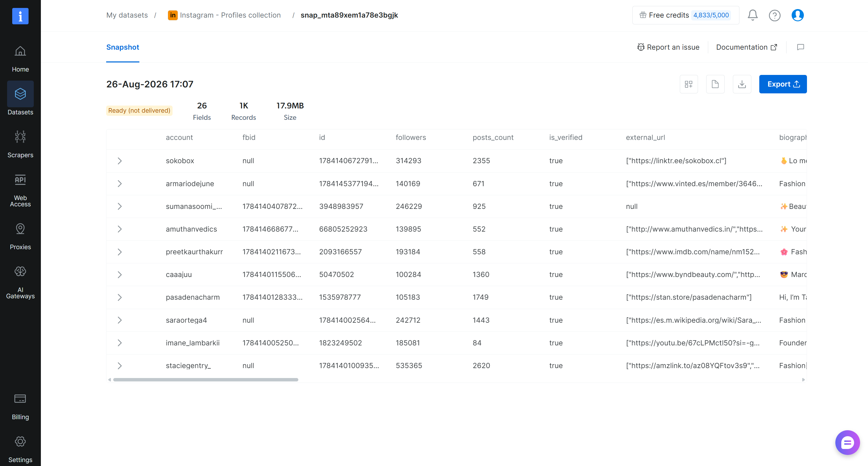Open the user profile avatar
Screen dimensions: 868x466
797,15
